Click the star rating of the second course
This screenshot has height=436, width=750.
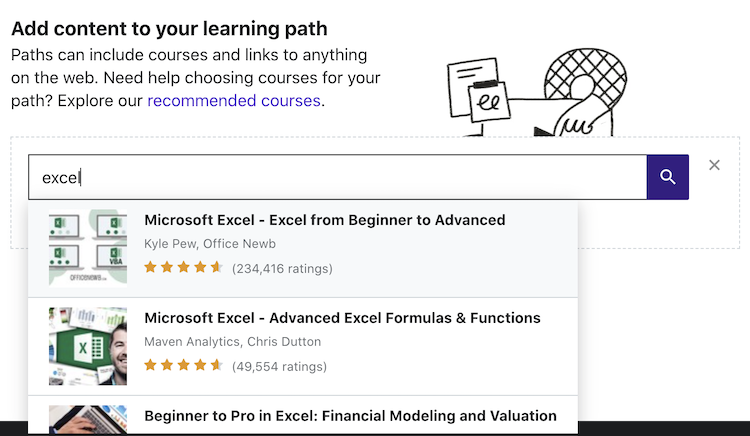click(x=184, y=366)
